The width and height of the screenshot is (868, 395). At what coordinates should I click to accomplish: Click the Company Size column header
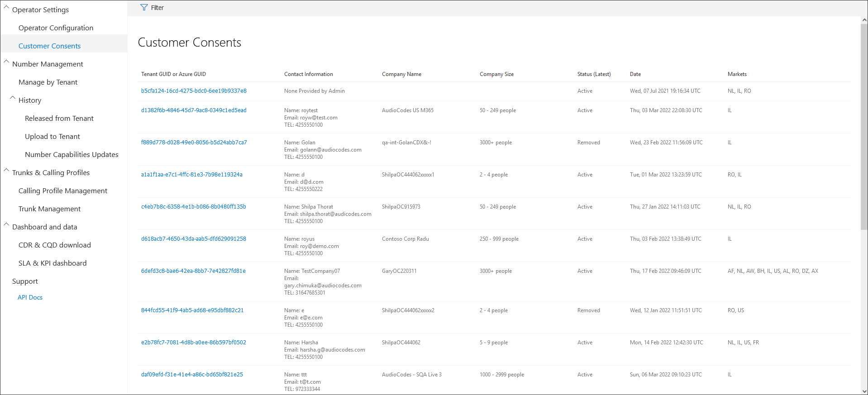tap(496, 74)
